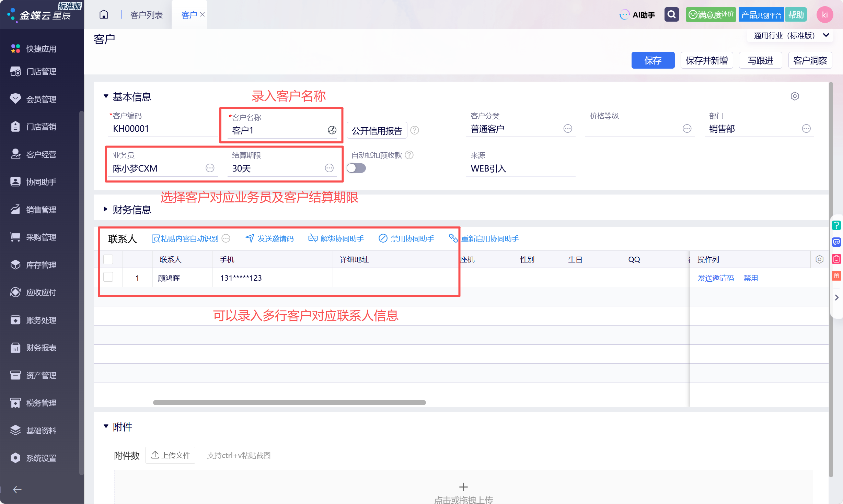Click the lookup icon in 客户名称 field
The width and height of the screenshot is (843, 504).
click(x=332, y=130)
